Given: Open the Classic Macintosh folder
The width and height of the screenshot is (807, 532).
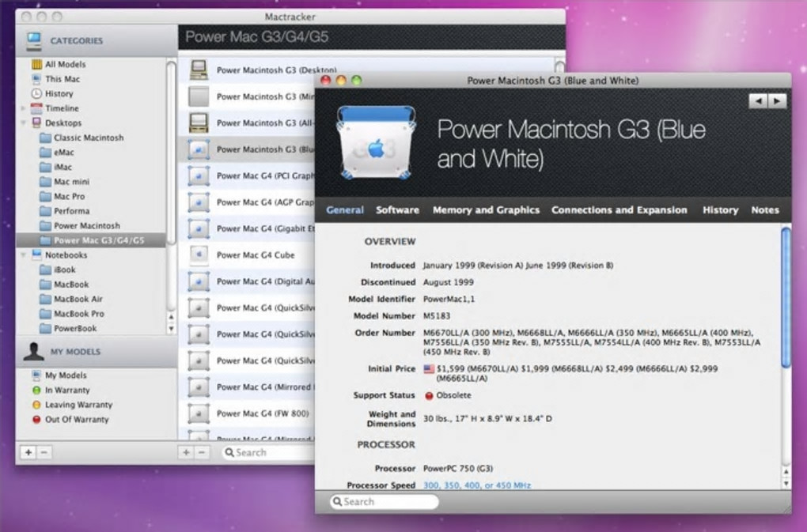Looking at the screenshot, I should coord(81,138).
